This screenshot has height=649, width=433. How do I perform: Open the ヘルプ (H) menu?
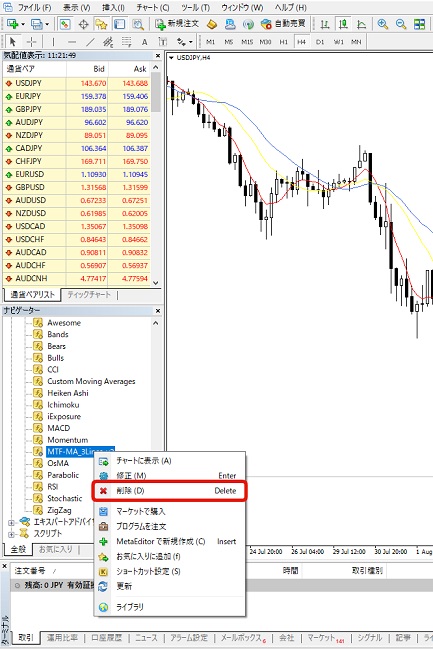pyautogui.click(x=291, y=7)
